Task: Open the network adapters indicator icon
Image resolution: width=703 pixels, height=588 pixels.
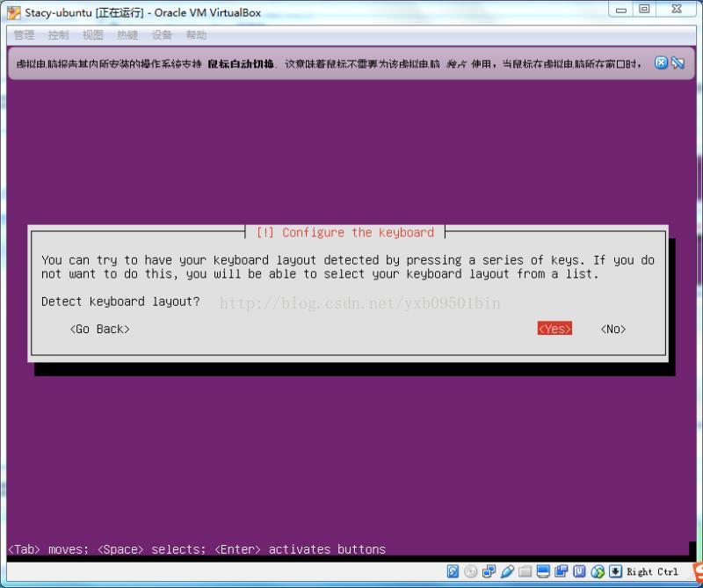Action: (x=489, y=571)
